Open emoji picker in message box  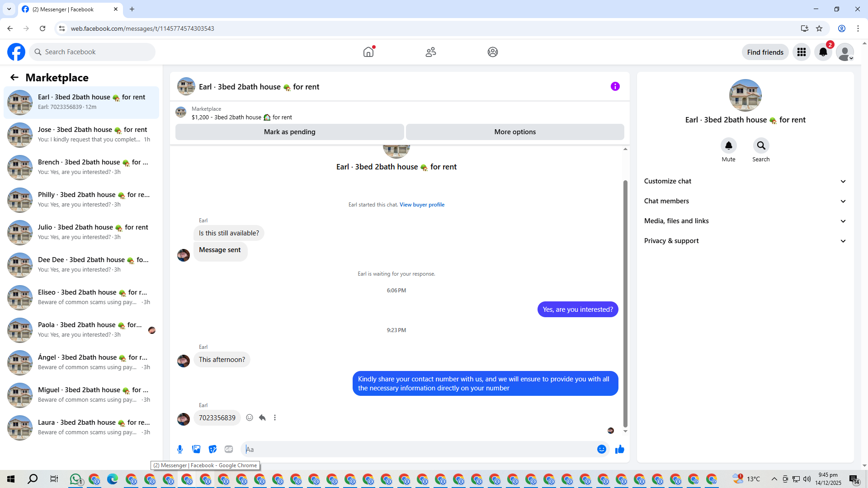[601, 449]
